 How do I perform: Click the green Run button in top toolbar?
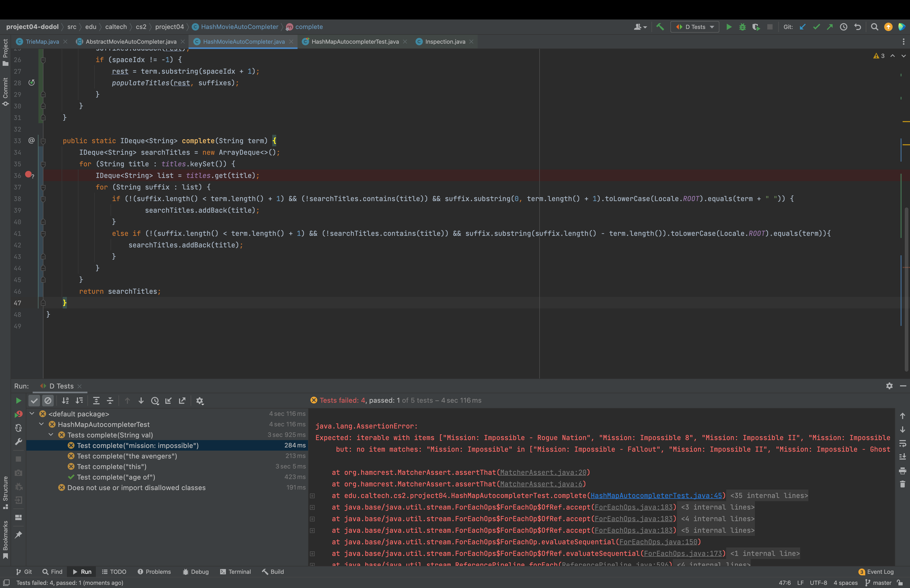[729, 27]
